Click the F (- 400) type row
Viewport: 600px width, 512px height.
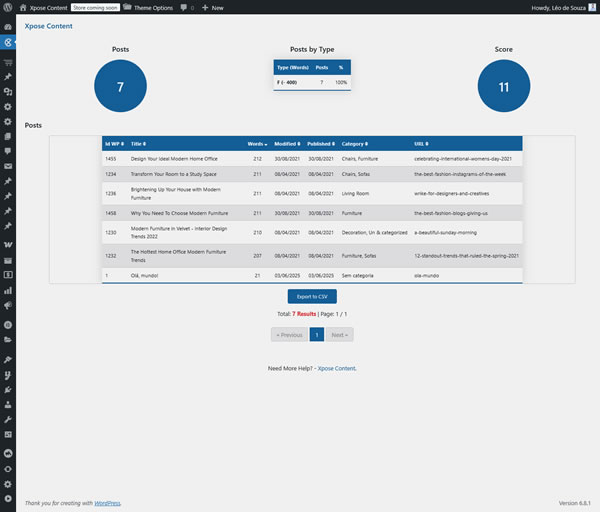[312, 82]
